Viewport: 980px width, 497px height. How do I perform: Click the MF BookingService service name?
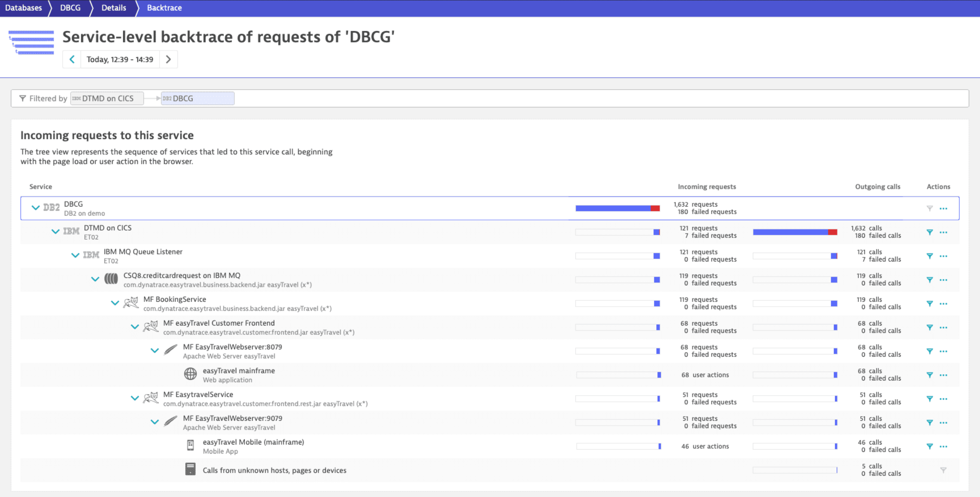[x=175, y=299]
